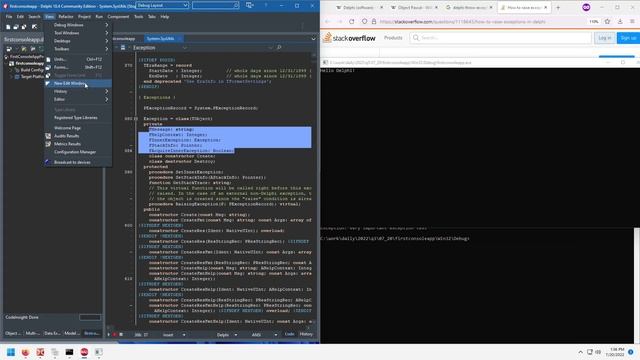Click the Broadcast to devices icon
Viewport: 640px width, 360px height.
[48, 162]
